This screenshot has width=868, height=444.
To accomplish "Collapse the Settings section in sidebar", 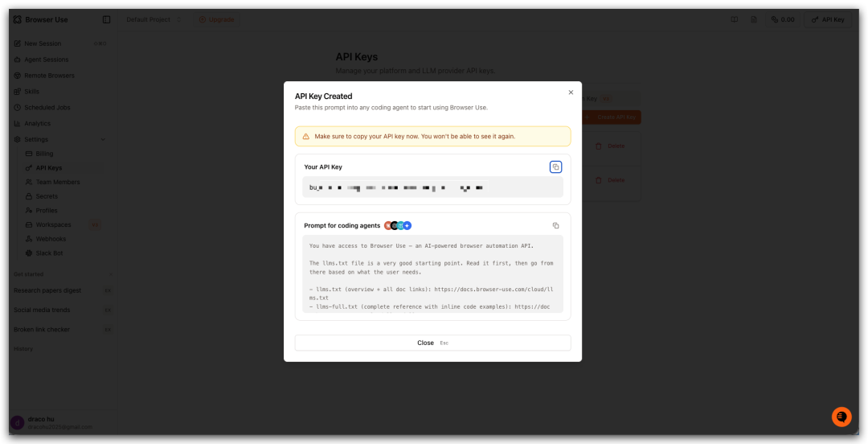I will coord(103,139).
